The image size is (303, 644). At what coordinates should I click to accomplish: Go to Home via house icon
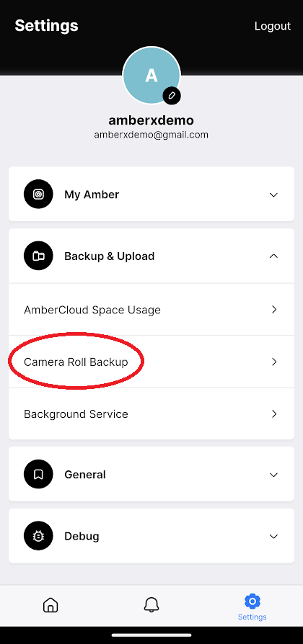click(x=50, y=604)
